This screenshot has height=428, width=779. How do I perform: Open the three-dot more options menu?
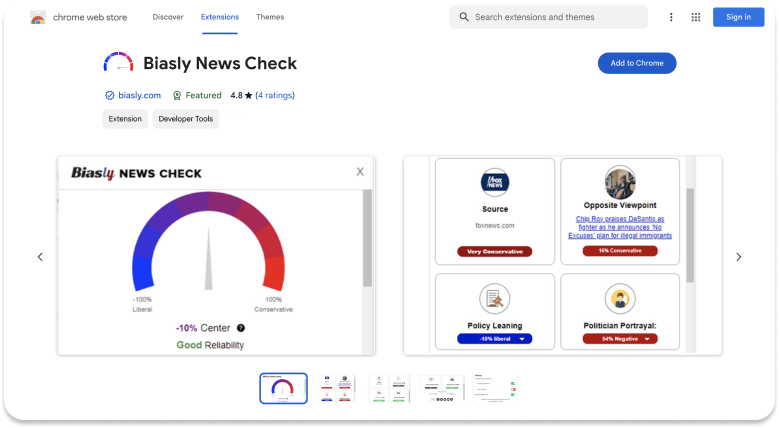point(671,17)
